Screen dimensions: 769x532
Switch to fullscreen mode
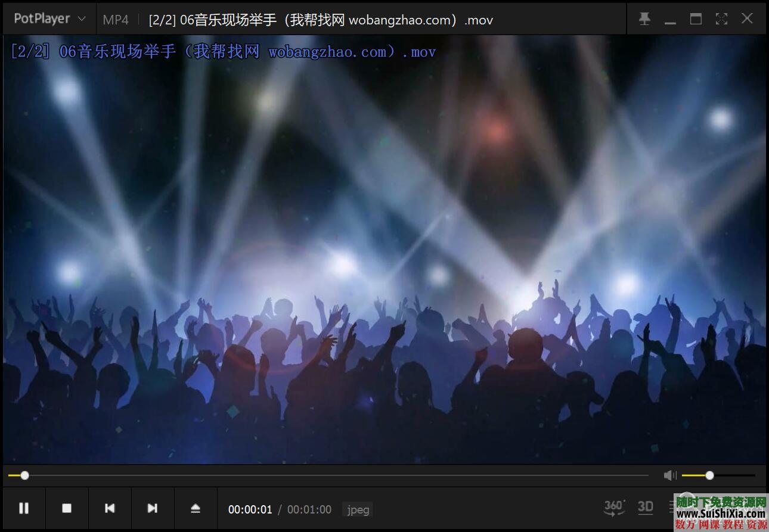(x=721, y=18)
